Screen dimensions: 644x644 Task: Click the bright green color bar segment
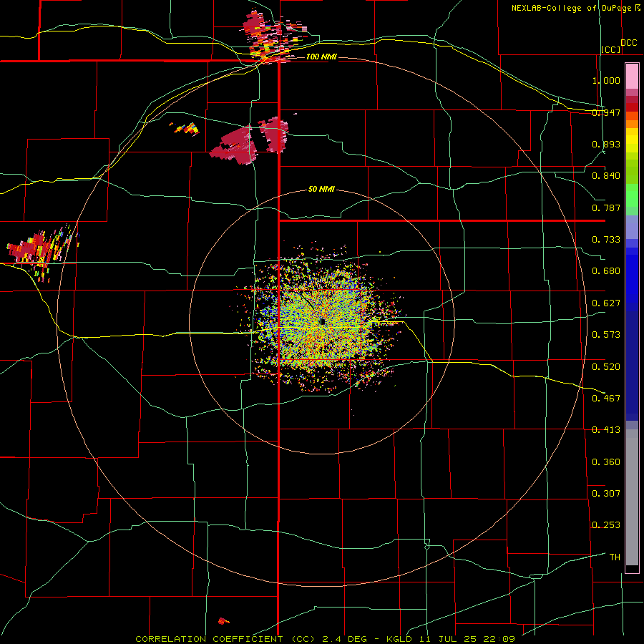coord(632,195)
